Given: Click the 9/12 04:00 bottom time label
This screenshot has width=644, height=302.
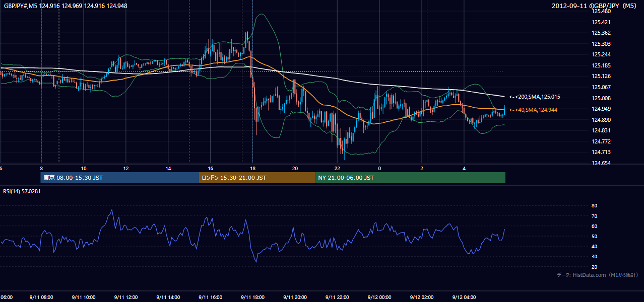Looking at the screenshot, I should pyautogui.click(x=464, y=297).
